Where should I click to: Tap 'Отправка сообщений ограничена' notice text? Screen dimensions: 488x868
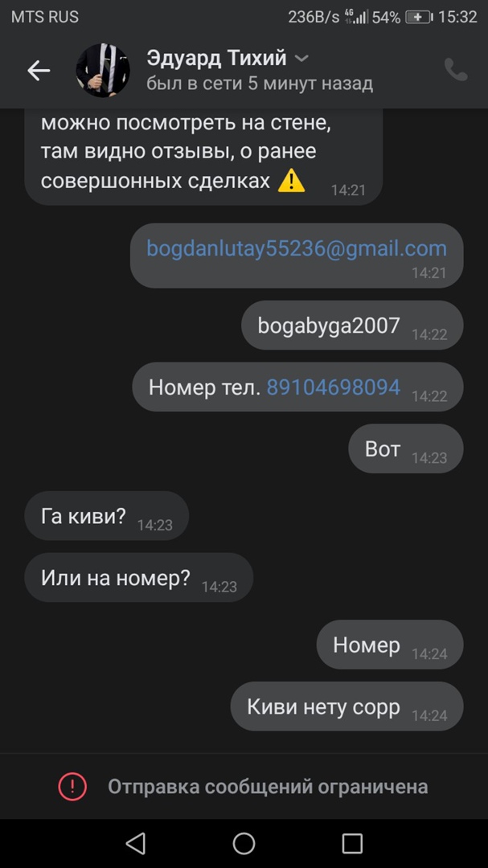(x=268, y=787)
